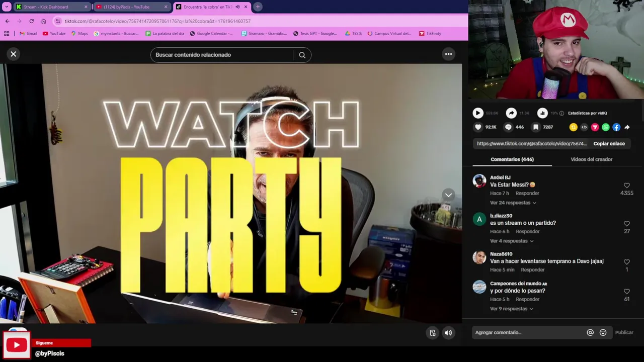Open AnGel BJ's profile avatar
The width and height of the screenshot is (644, 362).
479,181
